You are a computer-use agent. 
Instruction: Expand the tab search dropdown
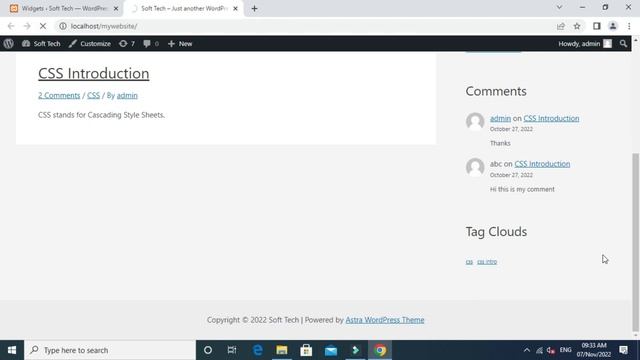559,7
